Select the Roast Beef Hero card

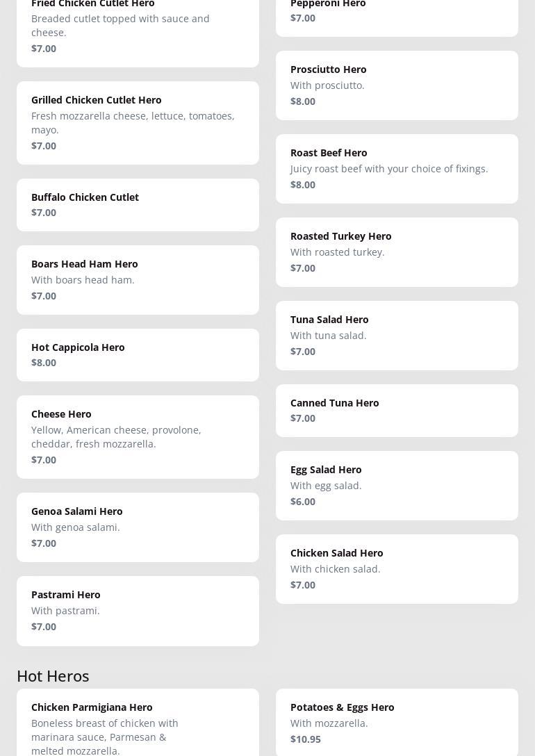click(x=397, y=169)
